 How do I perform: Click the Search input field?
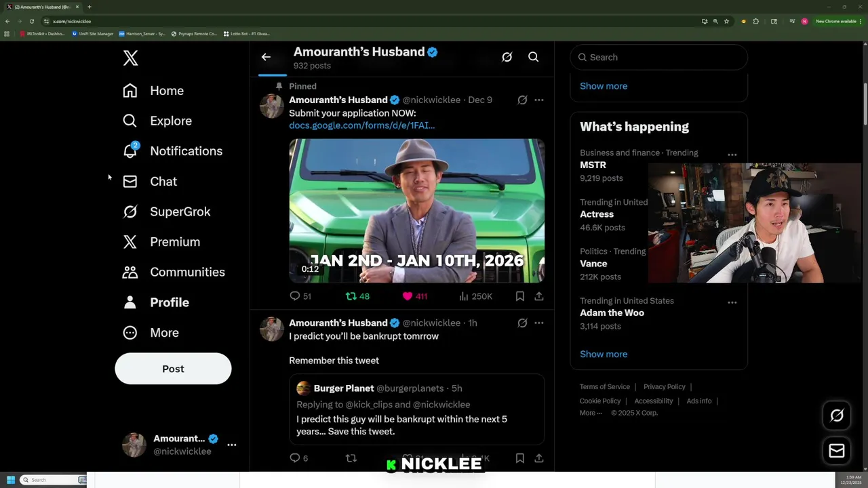click(x=658, y=57)
